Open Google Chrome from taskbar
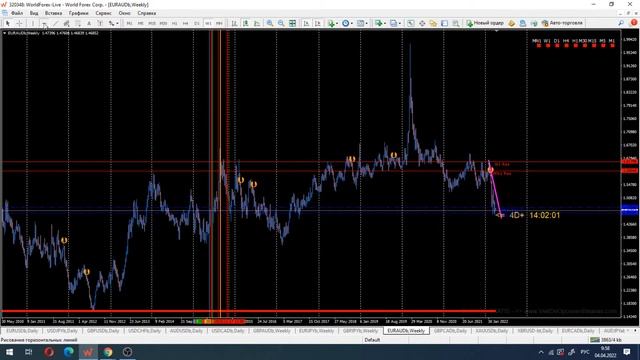 (x=108, y=352)
